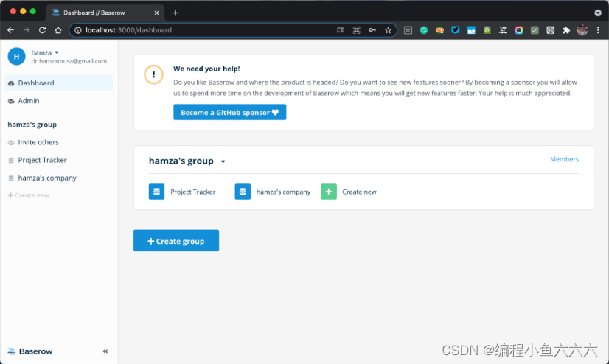Click the reader mode icon in toolbar
This screenshot has height=364, width=609.
[x=408, y=30]
